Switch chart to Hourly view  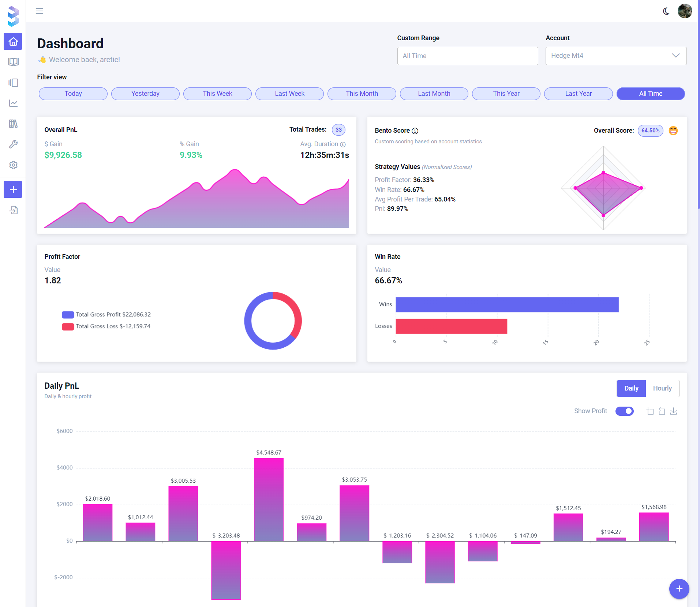662,388
